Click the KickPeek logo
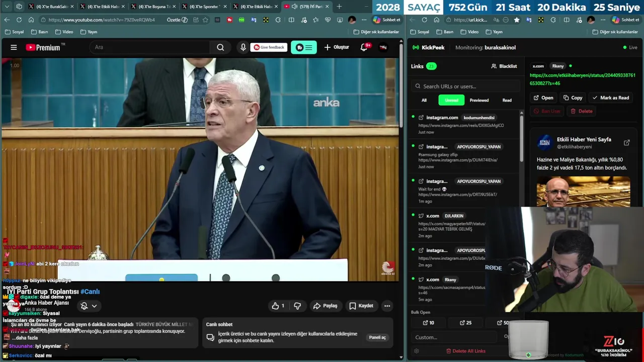 (x=429, y=47)
